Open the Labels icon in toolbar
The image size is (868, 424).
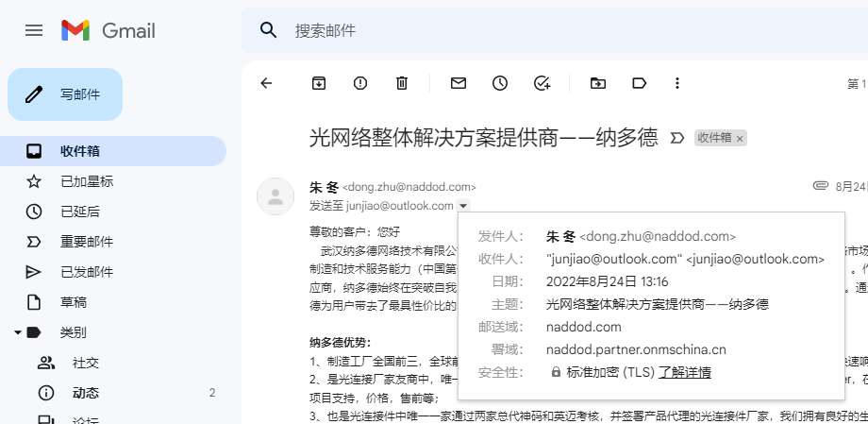tap(640, 83)
